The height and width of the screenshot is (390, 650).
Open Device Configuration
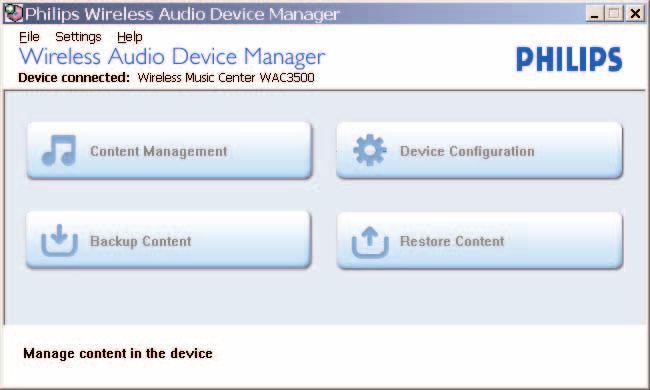pos(480,150)
